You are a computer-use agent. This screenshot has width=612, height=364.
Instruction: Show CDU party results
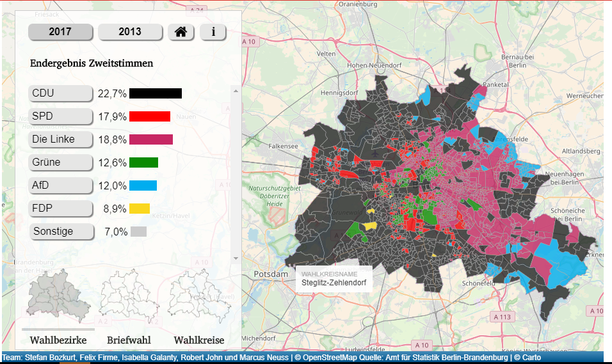click(x=61, y=93)
